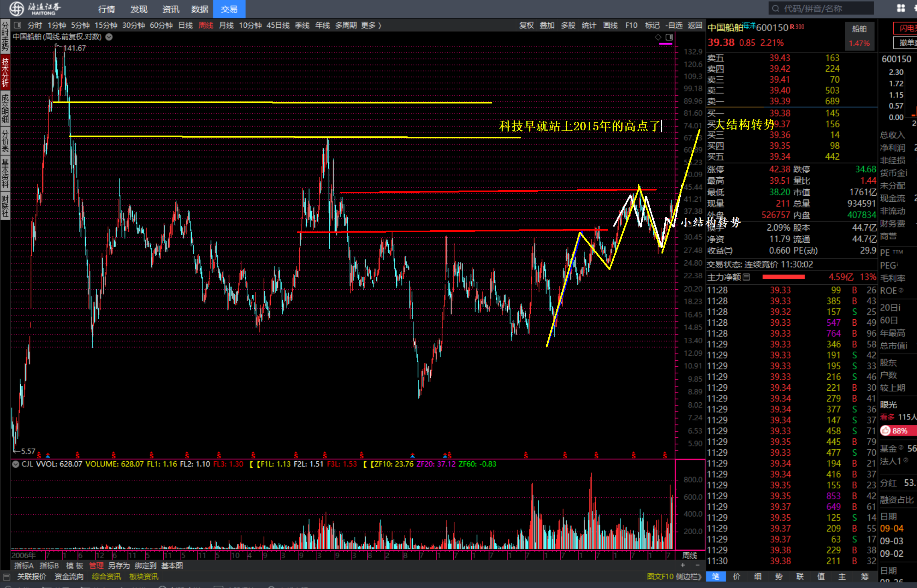Switch chart period to 30分钟

134,25
